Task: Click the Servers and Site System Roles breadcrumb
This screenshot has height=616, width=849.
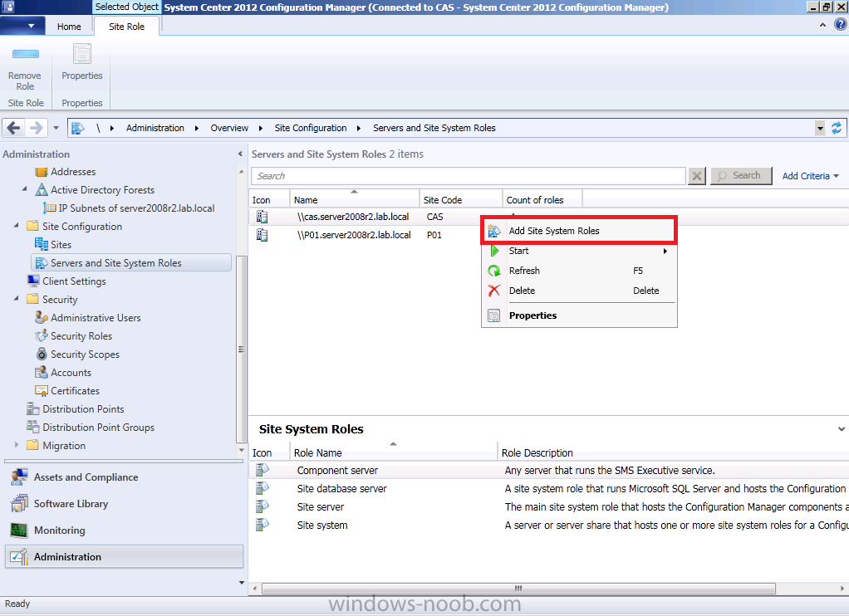Action: (x=434, y=129)
